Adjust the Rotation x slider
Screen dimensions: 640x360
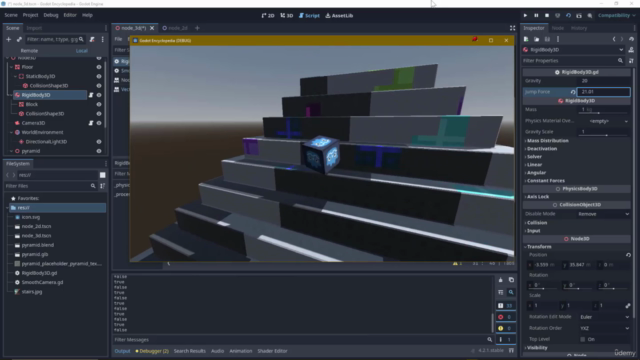[543, 289]
